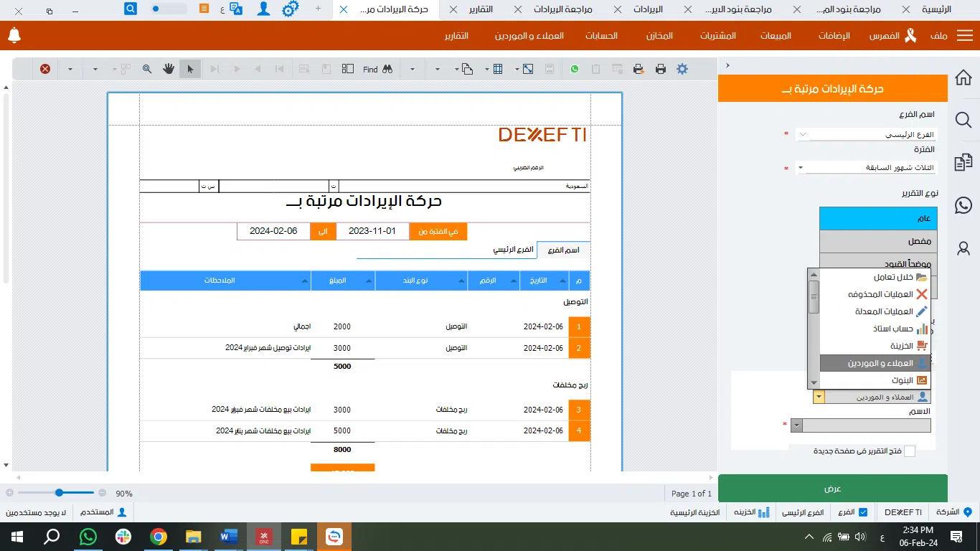Click the print icon in report toolbar
This screenshot has height=551, width=980.
point(660,70)
